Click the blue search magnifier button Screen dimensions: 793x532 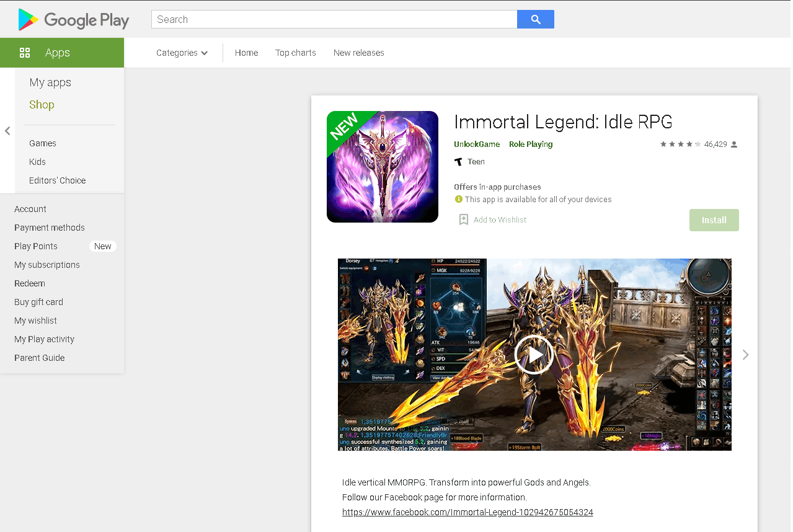(536, 19)
